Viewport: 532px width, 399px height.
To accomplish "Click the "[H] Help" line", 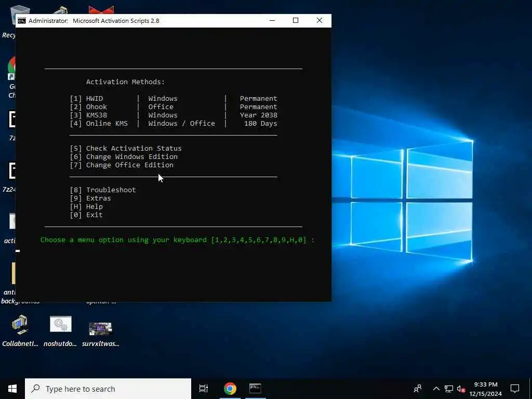I will pos(86,207).
